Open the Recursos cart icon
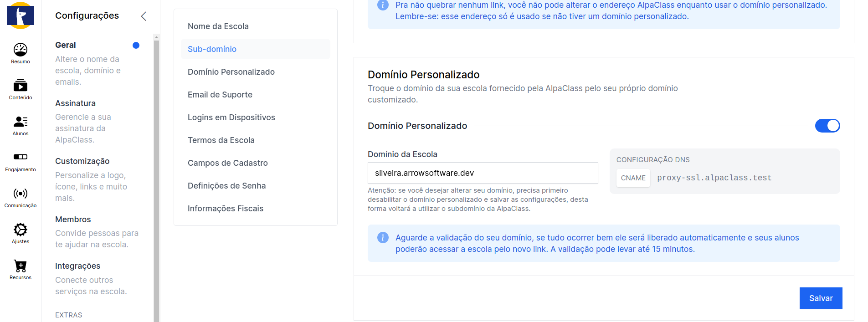This screenshot has width=868, height=322. (x=21, y=266)
